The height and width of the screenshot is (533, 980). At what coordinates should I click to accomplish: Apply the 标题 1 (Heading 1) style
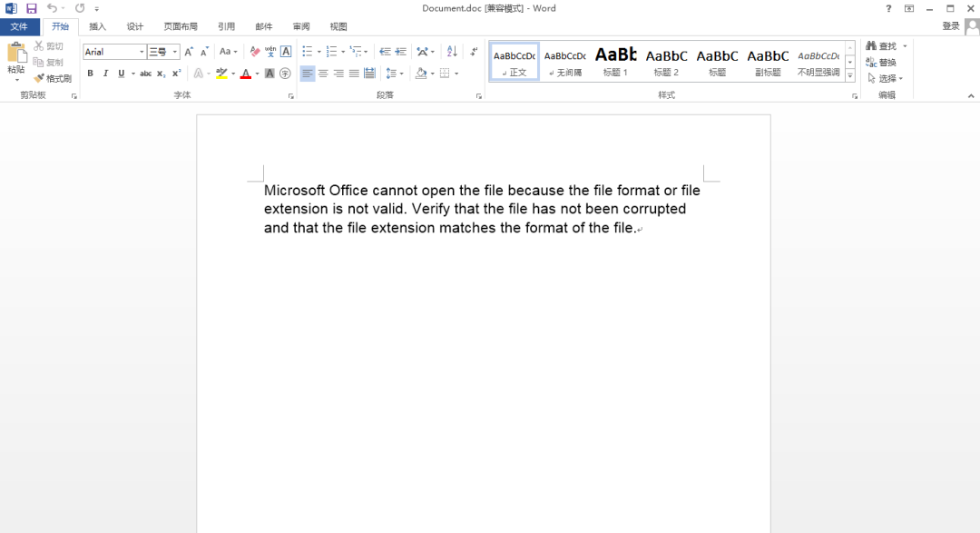pos(615,62)
